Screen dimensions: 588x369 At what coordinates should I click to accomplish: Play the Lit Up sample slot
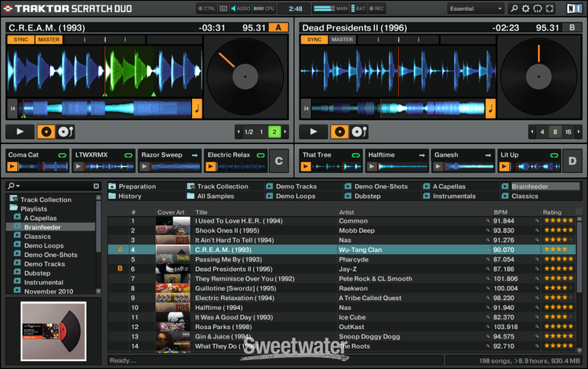[504, 166]
